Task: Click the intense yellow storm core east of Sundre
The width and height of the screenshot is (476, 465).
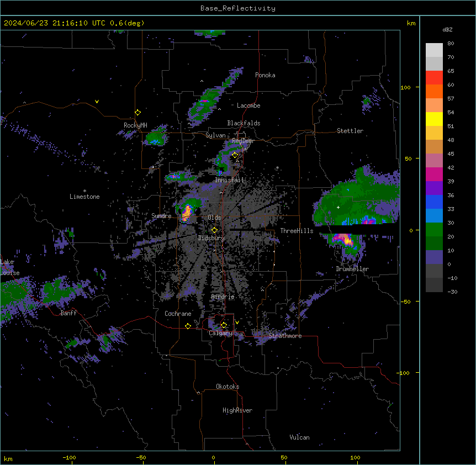Action: [187, 213]
